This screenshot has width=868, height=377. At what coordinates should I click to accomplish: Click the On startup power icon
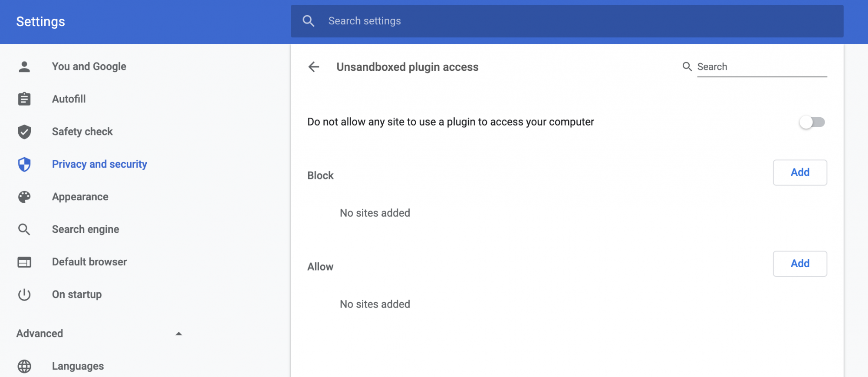(x=24, y=294)
